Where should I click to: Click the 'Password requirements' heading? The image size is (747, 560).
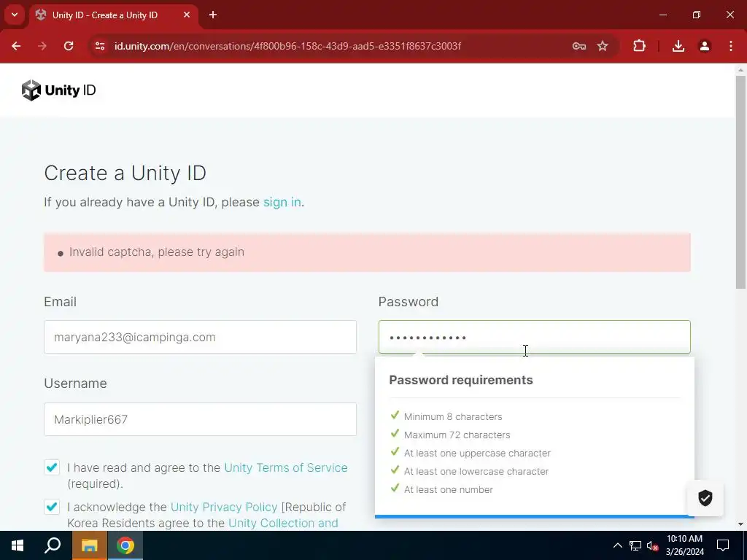(x=461, y=380)
